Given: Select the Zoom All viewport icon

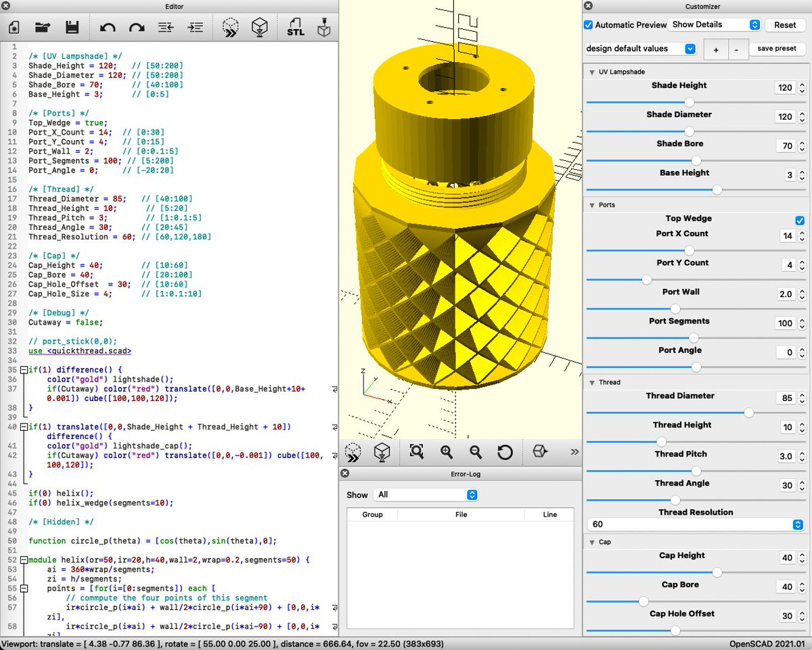Looking at the screenshot, I should [x=418, y=452].
